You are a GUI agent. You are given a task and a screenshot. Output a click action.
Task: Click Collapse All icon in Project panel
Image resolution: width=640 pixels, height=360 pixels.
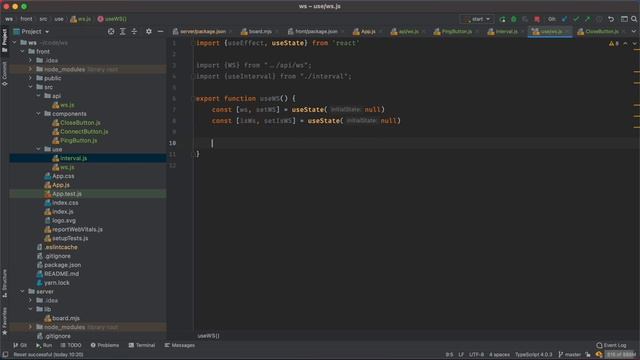click(134, 31)
